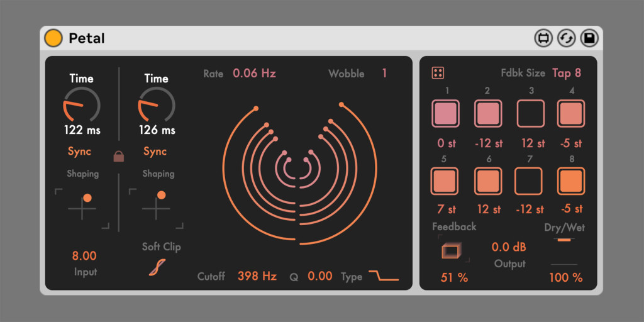The height and width of the screenshot is (322, 644).
Task: Click the Dry/Wet slider
Action: click(564, 252)
